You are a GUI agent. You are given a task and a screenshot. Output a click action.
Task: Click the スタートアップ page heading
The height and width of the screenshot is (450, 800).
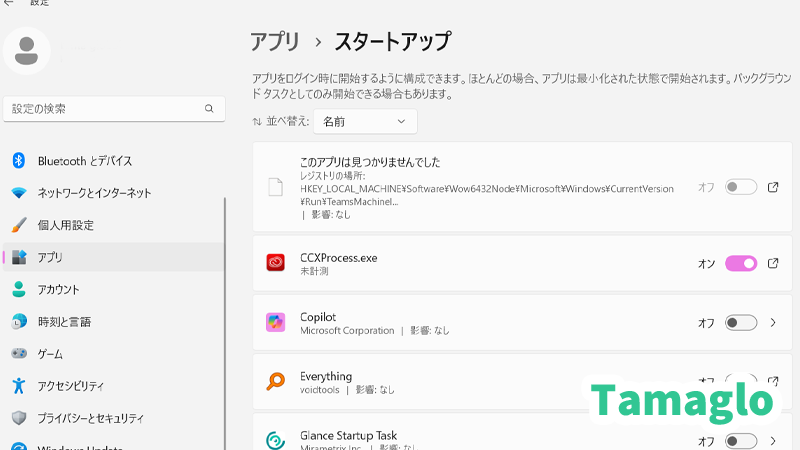point(393,41)
